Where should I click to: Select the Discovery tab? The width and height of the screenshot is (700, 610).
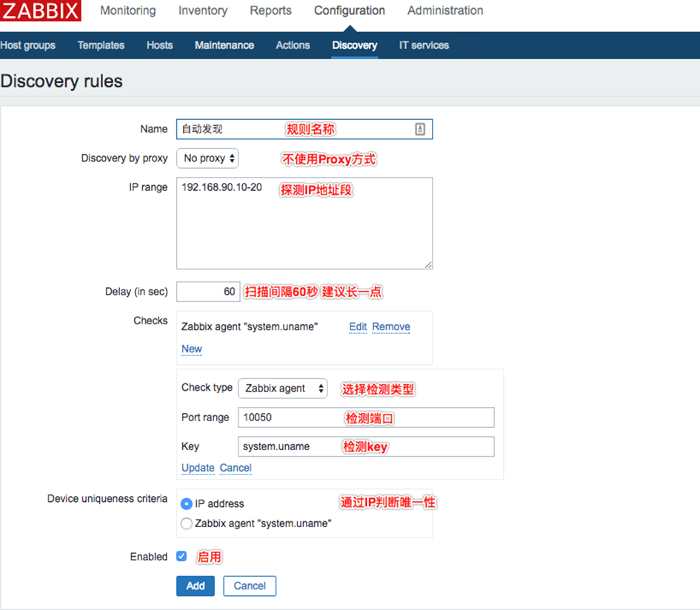point(355,45)
